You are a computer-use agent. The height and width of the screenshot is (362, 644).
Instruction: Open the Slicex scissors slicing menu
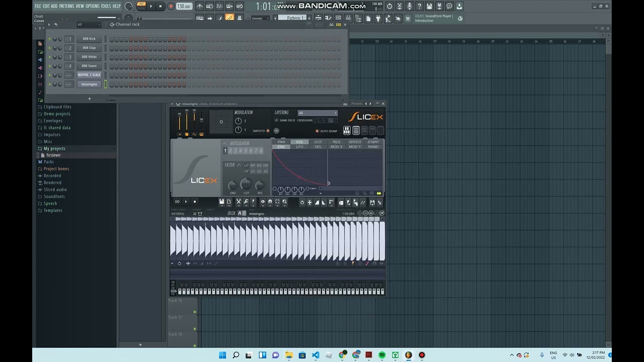tap(238, 202)
